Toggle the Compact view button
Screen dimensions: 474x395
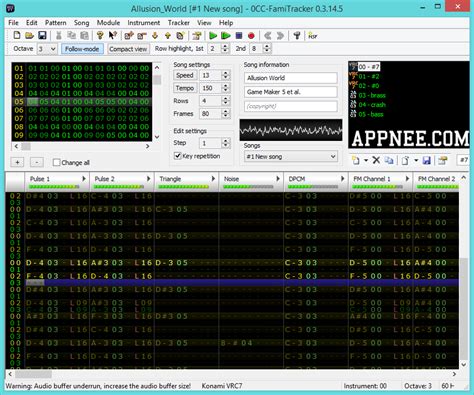pos(128,49)
